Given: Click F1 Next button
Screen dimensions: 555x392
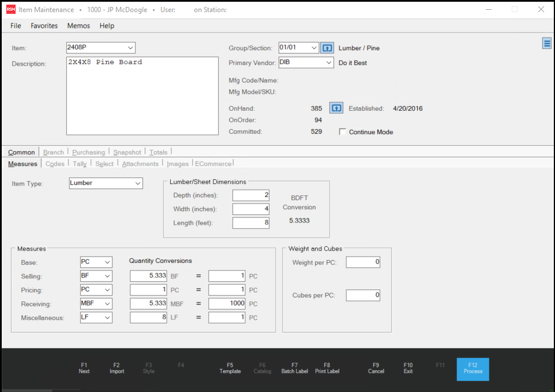Looking at the screenshot, I should click(84, 368).
